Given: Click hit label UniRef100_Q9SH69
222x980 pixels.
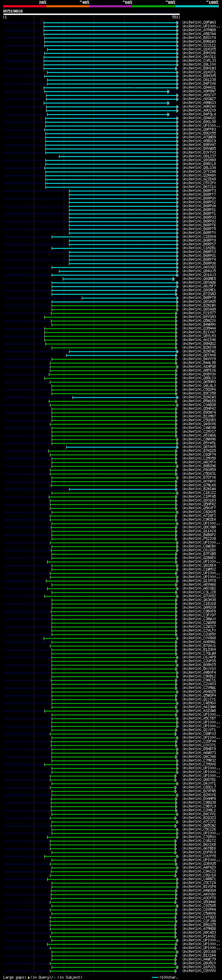Looking at the screenshot, I should click(x=199, y=160).
